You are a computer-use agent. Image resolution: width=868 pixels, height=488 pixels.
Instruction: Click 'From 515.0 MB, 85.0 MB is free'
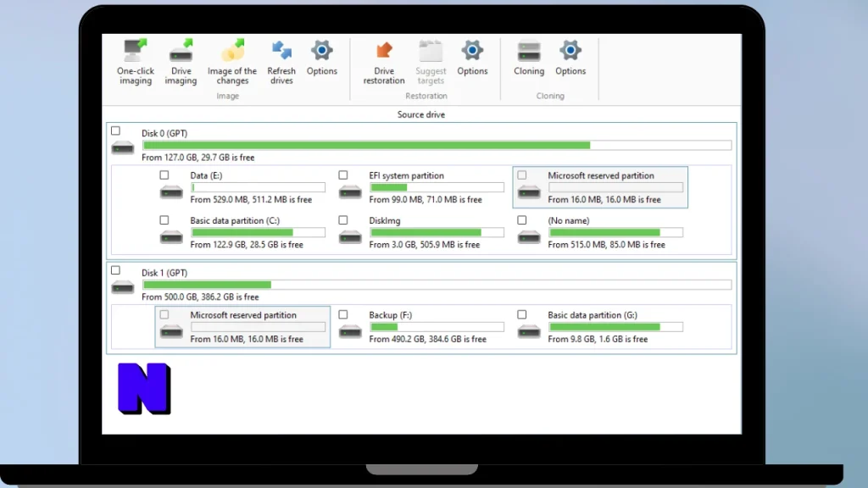[x=607, y=245]
